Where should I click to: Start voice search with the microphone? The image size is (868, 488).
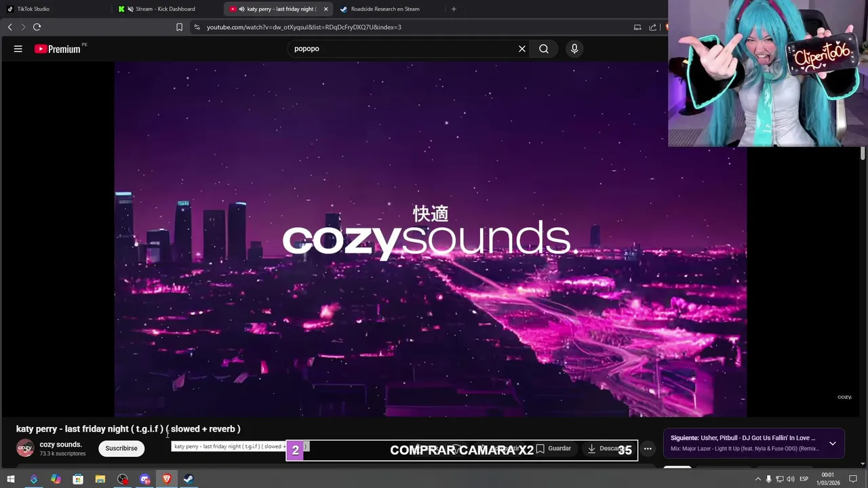pos(574,49)
